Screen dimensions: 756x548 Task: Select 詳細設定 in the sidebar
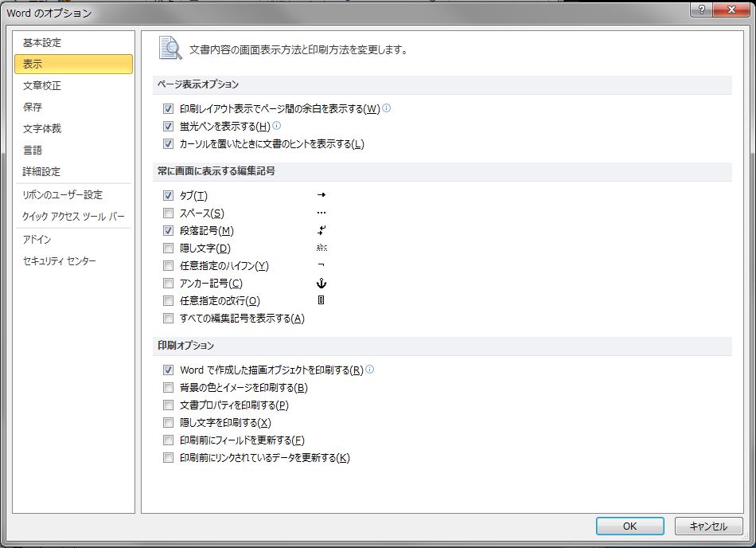pyautogui.click(x=41, y=172)
